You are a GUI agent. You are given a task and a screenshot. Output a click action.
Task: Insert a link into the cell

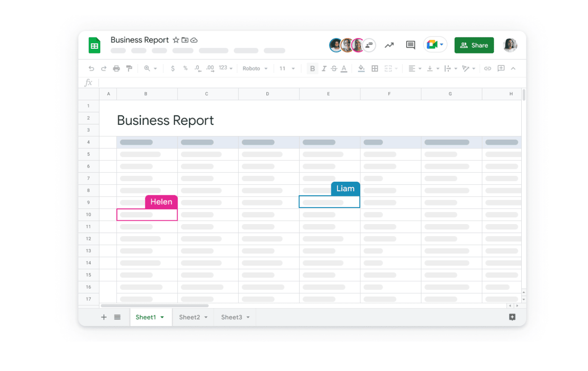(x=487, y=68)
